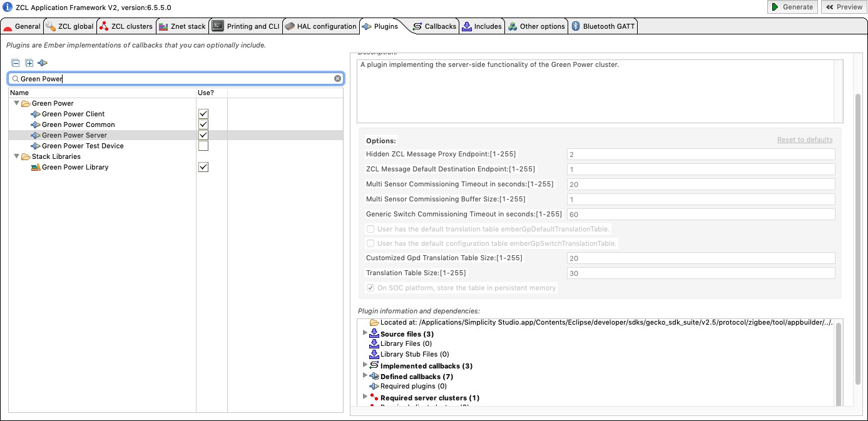The image size is (868, 421).
Task: Click the plugin filter icon beside expand all
Action: [x=43, y=63]
